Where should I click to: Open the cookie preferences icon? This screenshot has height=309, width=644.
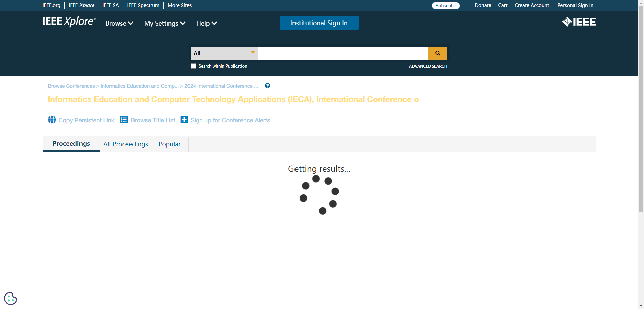coord(11,298)
